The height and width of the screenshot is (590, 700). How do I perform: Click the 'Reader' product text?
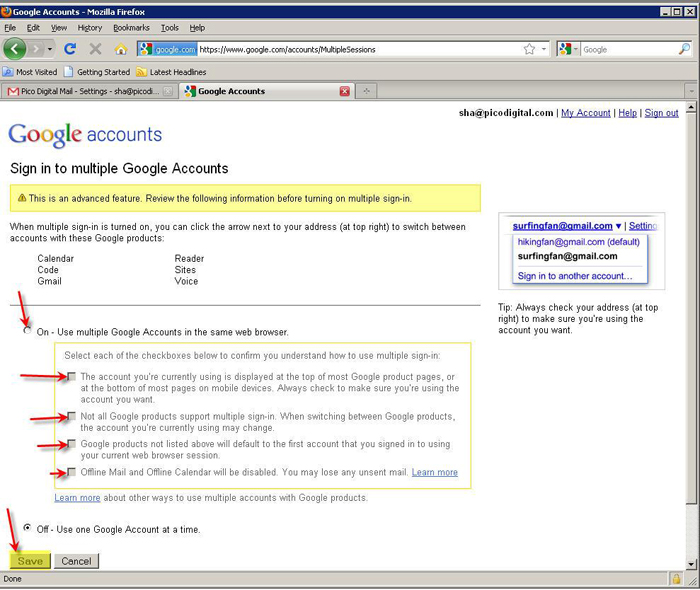tap(189, 258)
